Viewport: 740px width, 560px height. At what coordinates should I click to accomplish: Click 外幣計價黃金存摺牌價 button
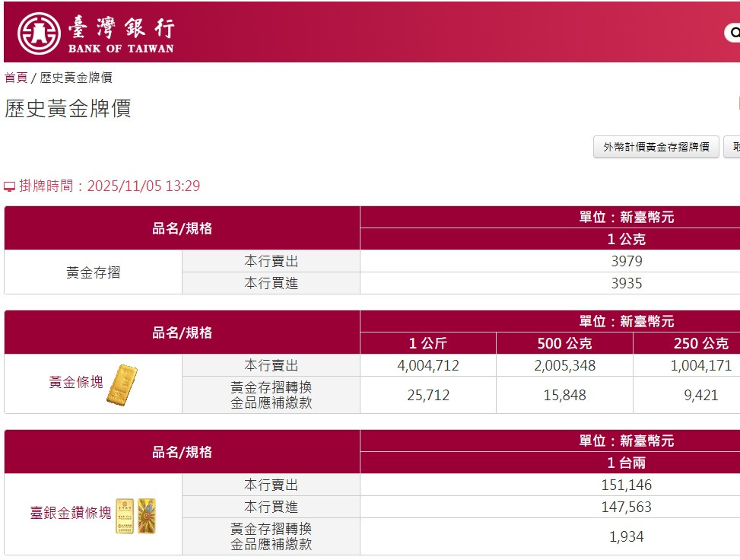coord(656,147)
